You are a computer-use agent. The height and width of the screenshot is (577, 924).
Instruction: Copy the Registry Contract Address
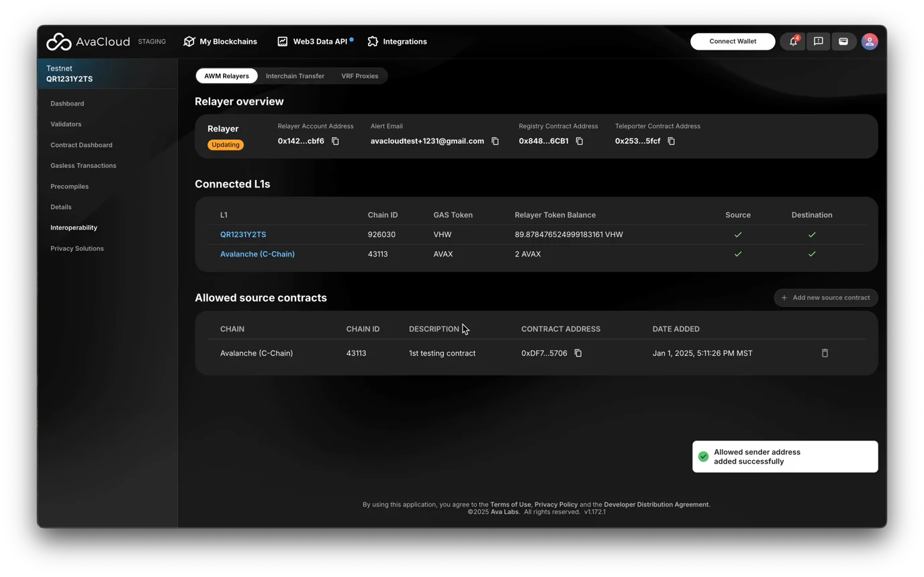[580, 141]
